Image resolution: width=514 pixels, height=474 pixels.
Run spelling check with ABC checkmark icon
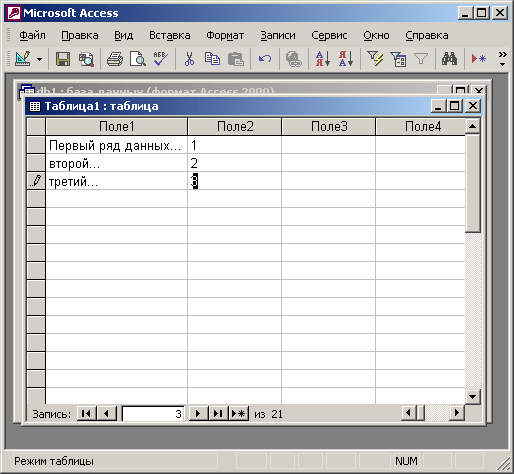[x=161, y=59]
